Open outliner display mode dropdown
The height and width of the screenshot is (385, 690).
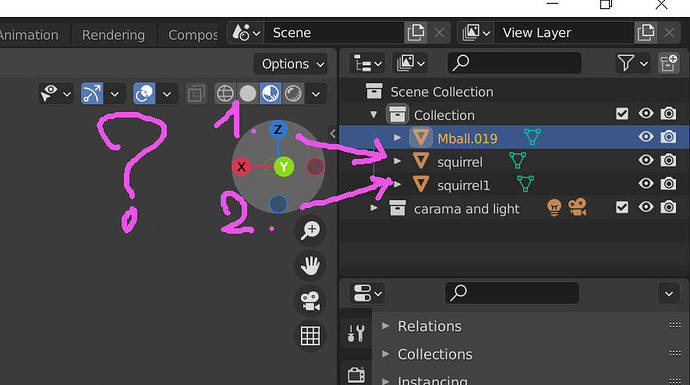[411, 63]
